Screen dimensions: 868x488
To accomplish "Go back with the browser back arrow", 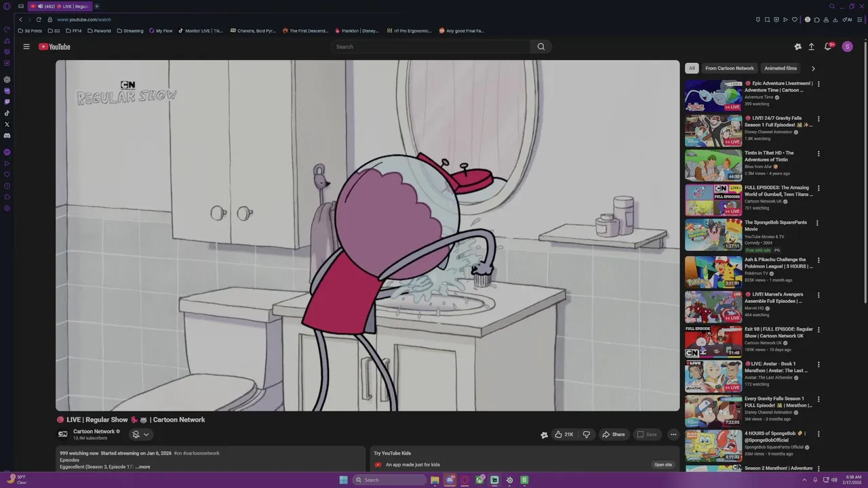I will click(20, 20).
